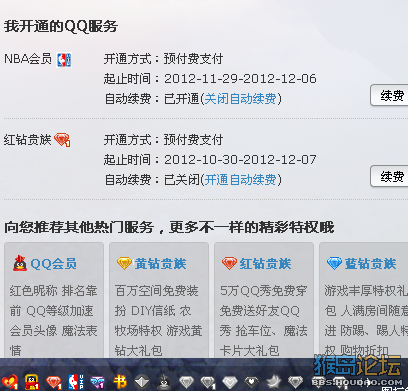Click the yellow diamond icon on 黄钻贵族 card
Viewport: 408px width, 391px height.
pyautogui.click(x=124, y=263)
